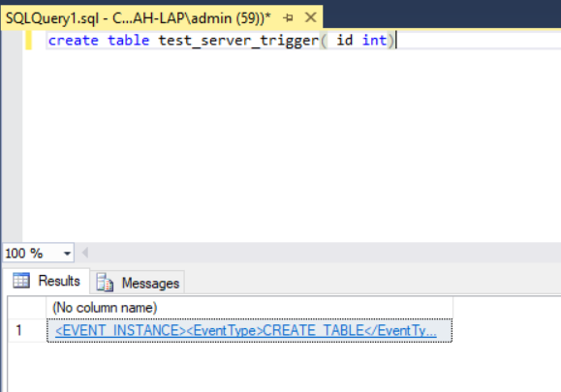Image resolution: width=561 pixels, height=392 pixels.
Task: Click the horizontal scroll left arrow
Action: coord(85,253)
